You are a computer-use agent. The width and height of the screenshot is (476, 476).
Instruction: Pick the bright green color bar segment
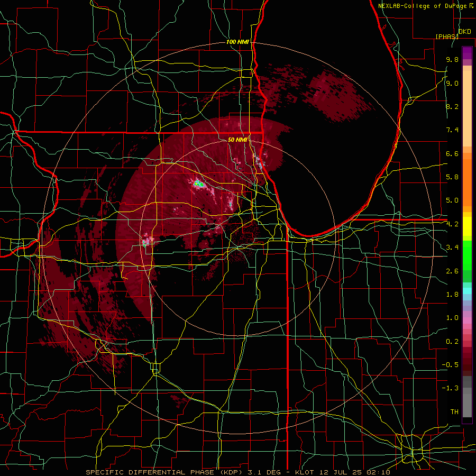467,257
